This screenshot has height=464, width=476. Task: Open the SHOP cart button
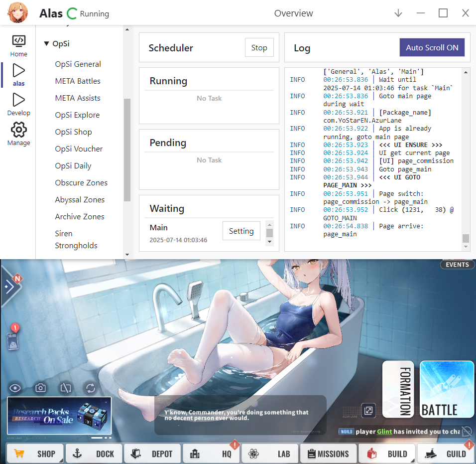[x=35, y=454]
